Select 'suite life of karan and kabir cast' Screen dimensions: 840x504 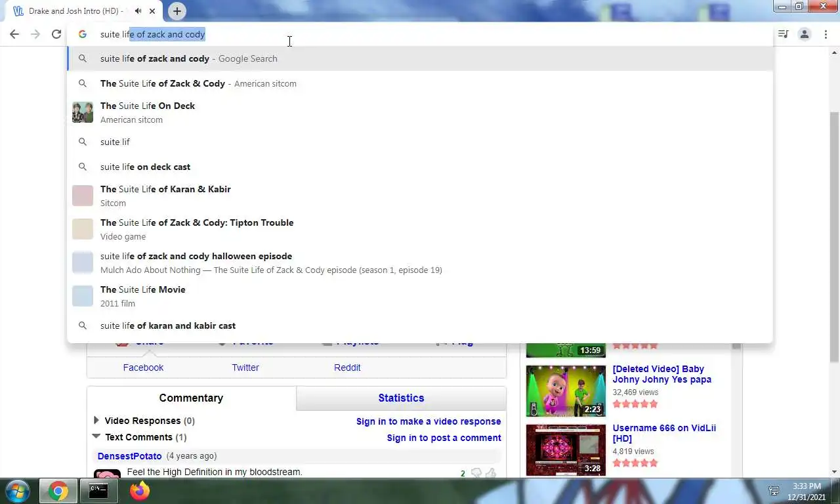420,325
